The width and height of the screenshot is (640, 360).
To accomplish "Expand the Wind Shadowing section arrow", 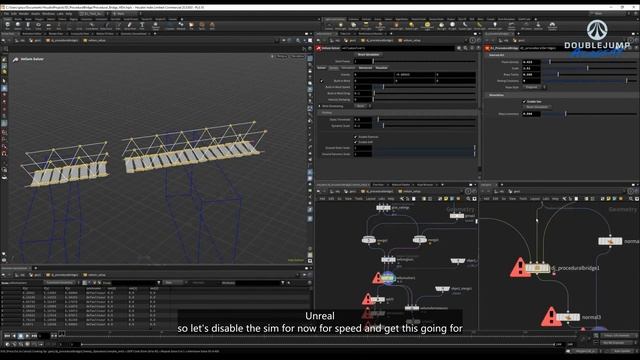I will tap(320, 106).
